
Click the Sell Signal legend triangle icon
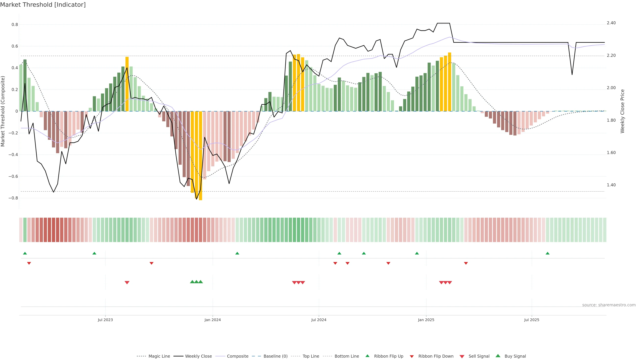coord(462,356)
